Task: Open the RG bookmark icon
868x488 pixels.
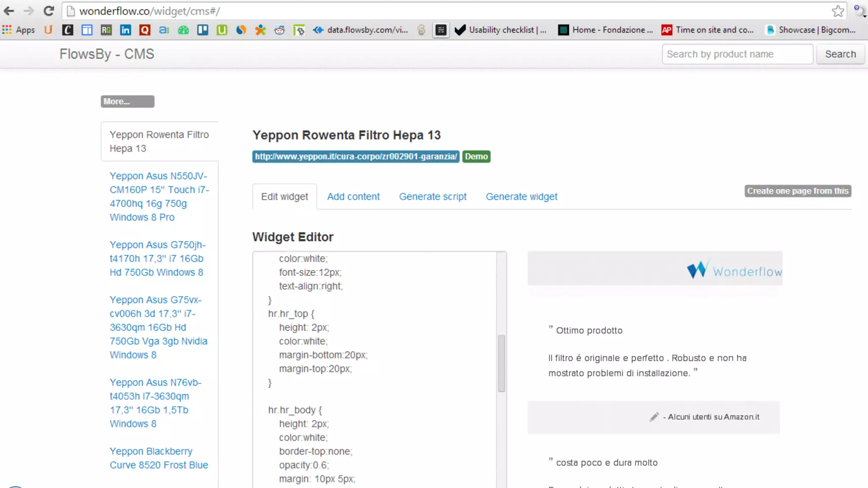Action: point(106,30)
